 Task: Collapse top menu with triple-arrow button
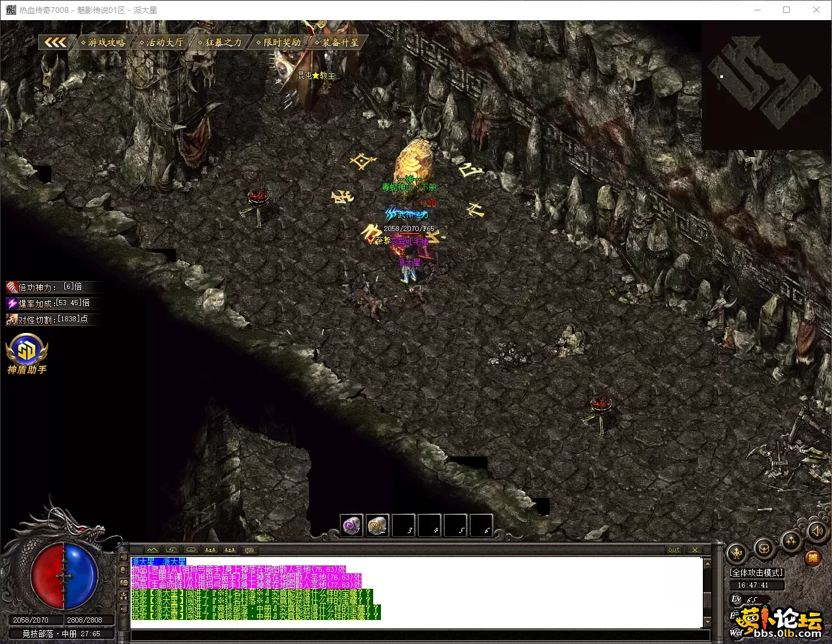[55, 42]
